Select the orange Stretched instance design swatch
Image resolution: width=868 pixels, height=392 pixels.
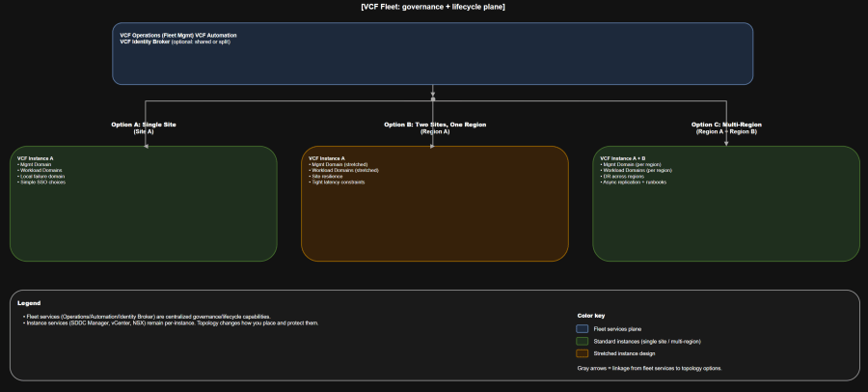[582, 353]
